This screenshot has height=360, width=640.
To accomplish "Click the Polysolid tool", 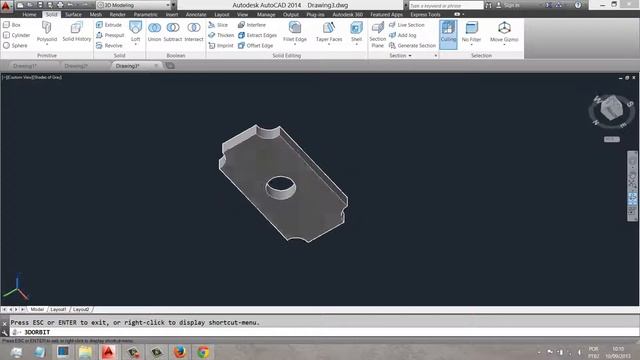I will (47, 31).
